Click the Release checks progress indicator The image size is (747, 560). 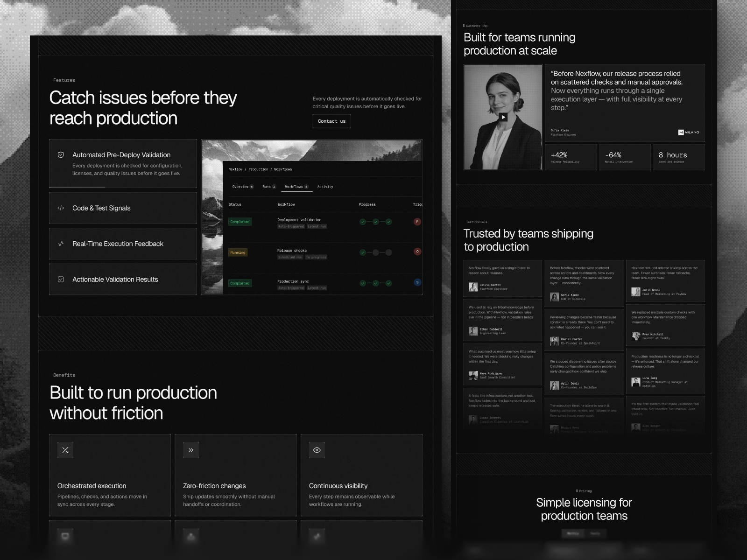(375, 252)
